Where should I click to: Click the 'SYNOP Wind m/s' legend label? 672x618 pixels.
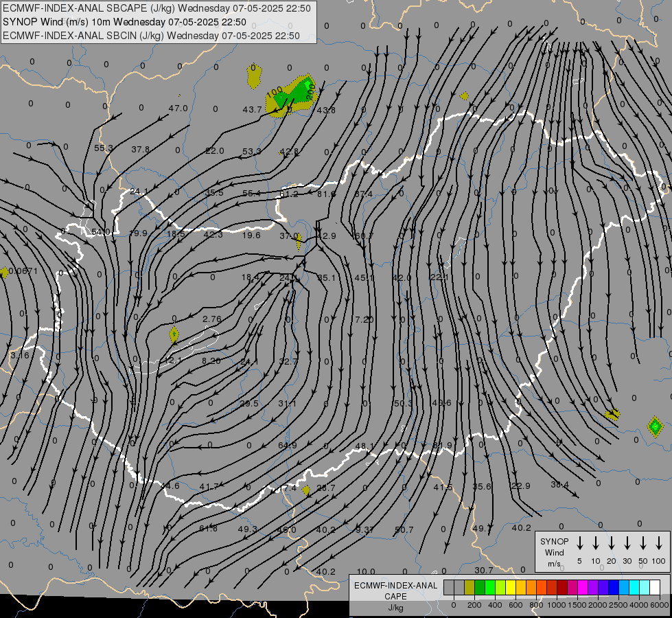tap(554, 553)
